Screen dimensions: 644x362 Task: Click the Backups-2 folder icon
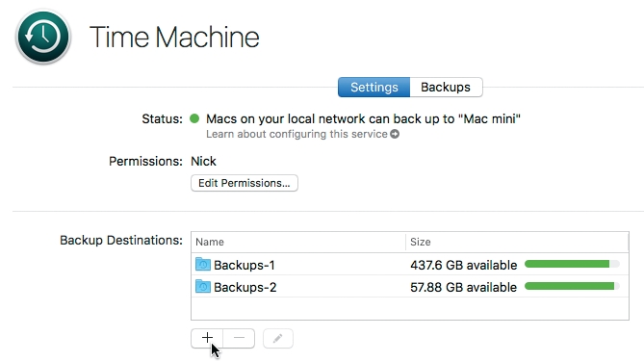[203, 286]
